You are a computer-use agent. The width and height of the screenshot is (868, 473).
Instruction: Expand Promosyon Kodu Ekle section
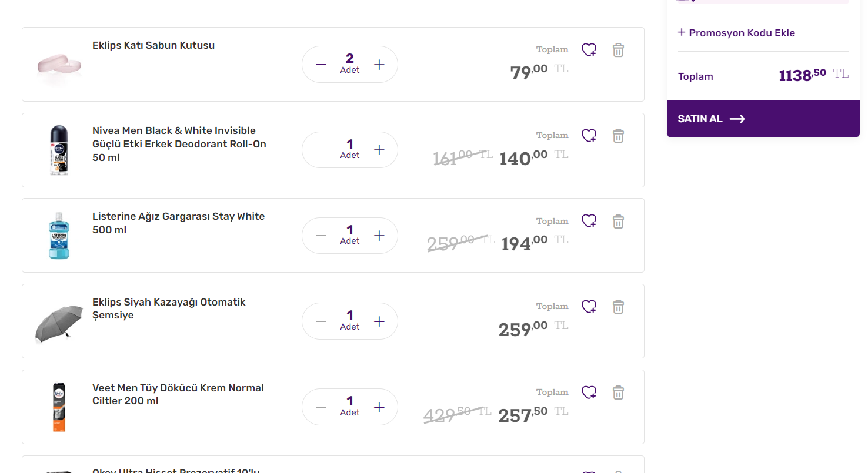click(x=736, y=33)
